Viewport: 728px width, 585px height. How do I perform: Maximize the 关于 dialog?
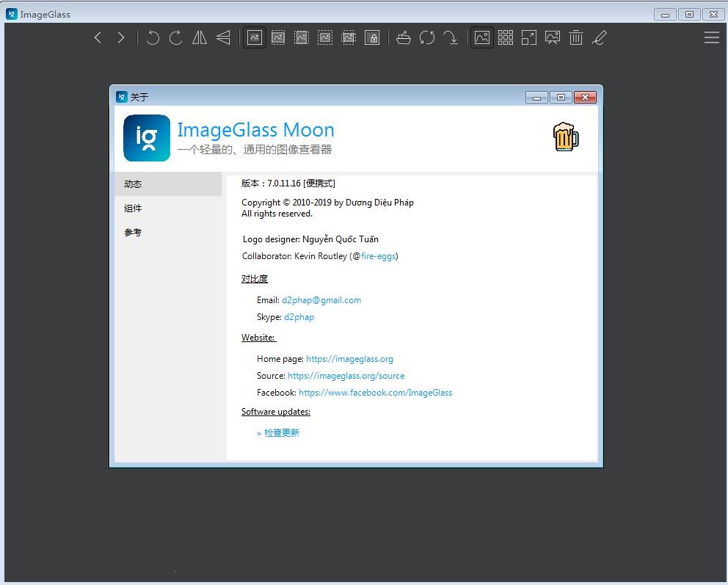point(561,97)
